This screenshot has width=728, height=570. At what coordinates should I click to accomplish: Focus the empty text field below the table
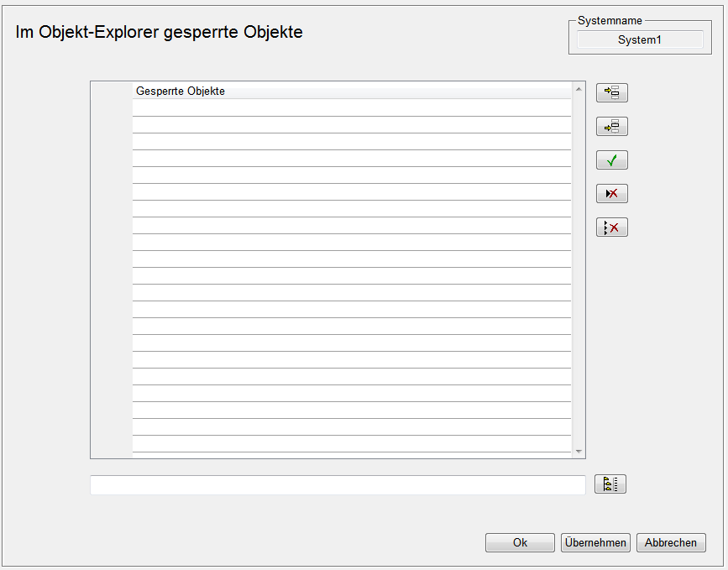point(338,485)
